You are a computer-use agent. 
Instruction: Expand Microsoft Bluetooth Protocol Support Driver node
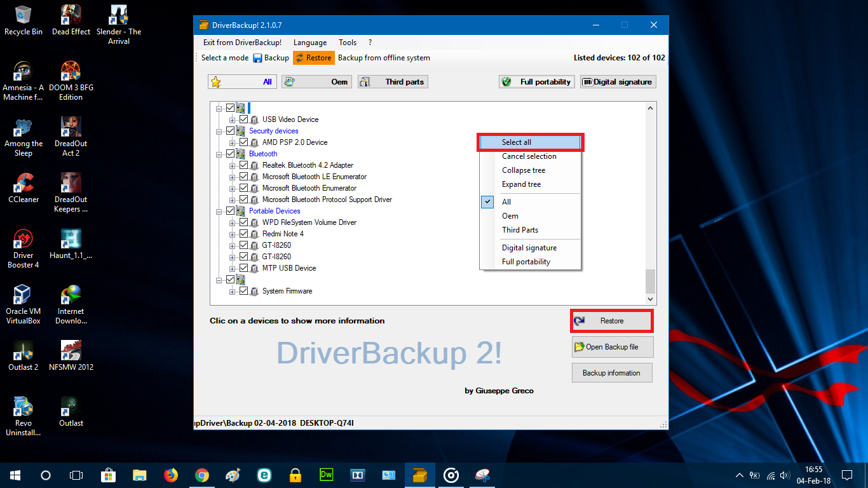pyautogui.click(x=233, y=200)
